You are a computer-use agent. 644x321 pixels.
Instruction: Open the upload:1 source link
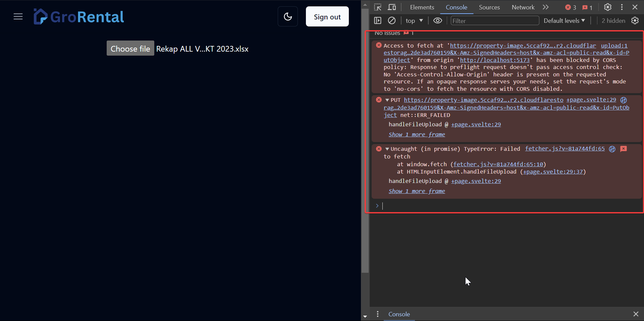(x=614, y=46)
